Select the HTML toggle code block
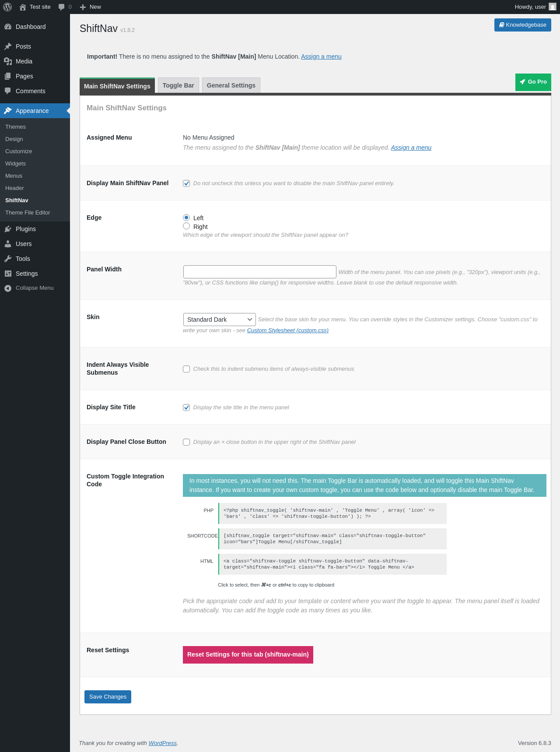 click(x=332, y=564)
